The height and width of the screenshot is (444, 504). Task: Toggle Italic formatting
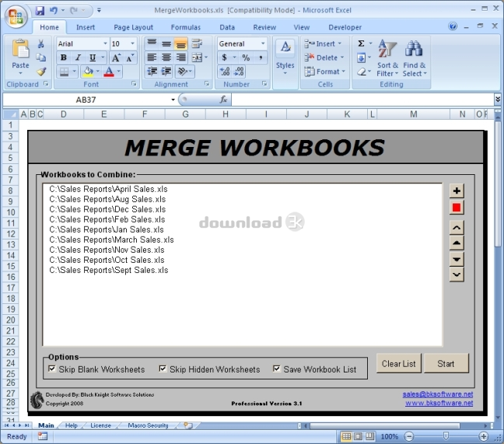[x=78, y=58]
